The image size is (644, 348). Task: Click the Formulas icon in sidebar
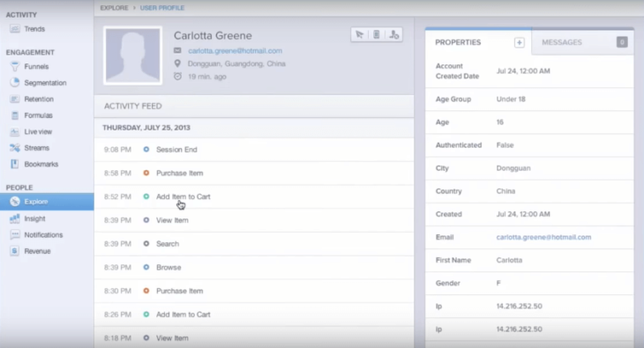click(15, 115)
